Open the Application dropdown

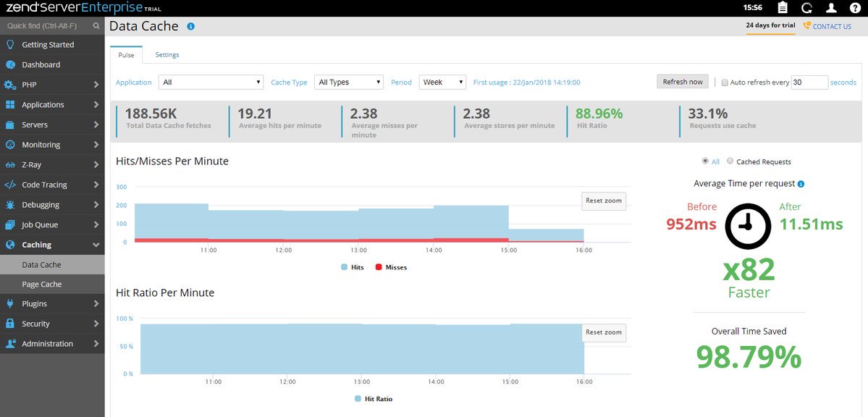click(211, 82)
